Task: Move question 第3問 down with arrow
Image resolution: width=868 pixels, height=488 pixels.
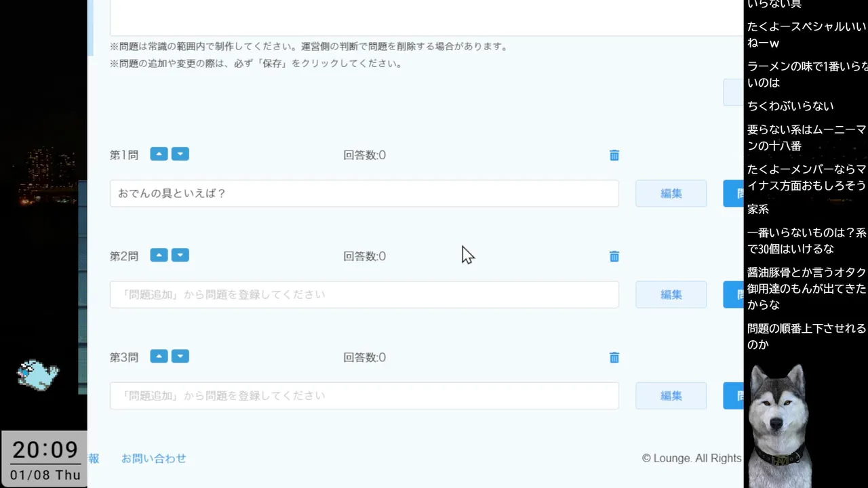Action: click(180, 356)
